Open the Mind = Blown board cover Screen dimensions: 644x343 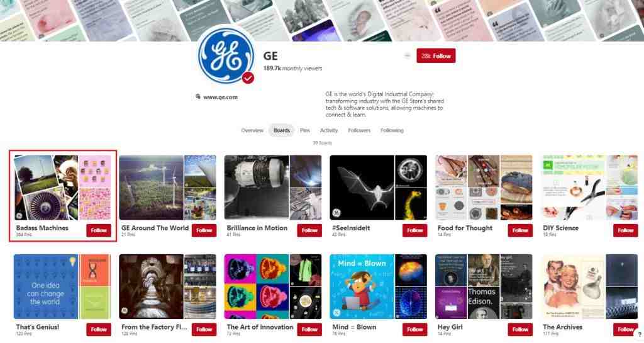pos(378,286)
